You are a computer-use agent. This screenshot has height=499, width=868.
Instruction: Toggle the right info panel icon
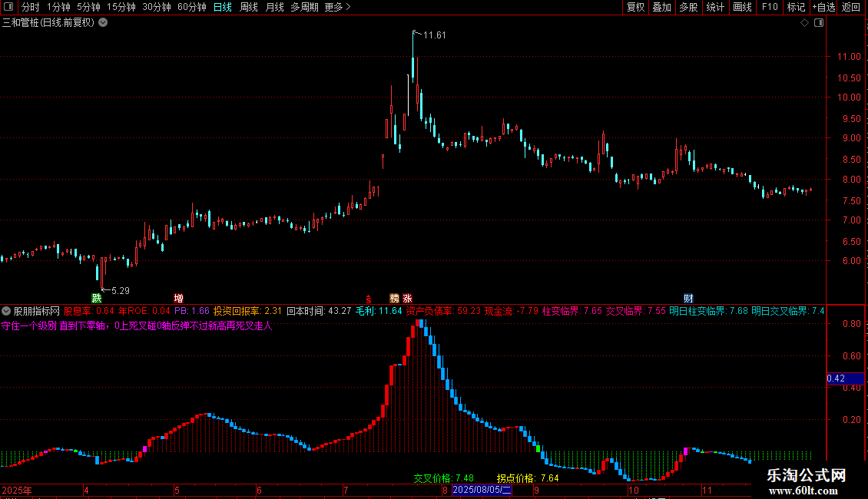(819, 23)
